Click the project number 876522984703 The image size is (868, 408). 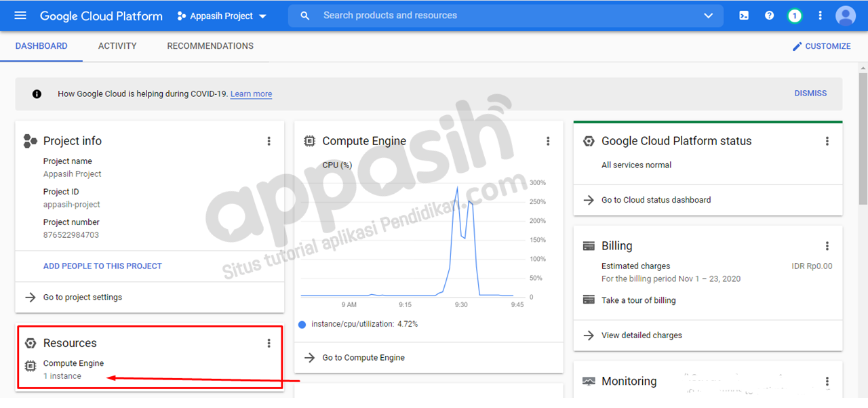71,235
